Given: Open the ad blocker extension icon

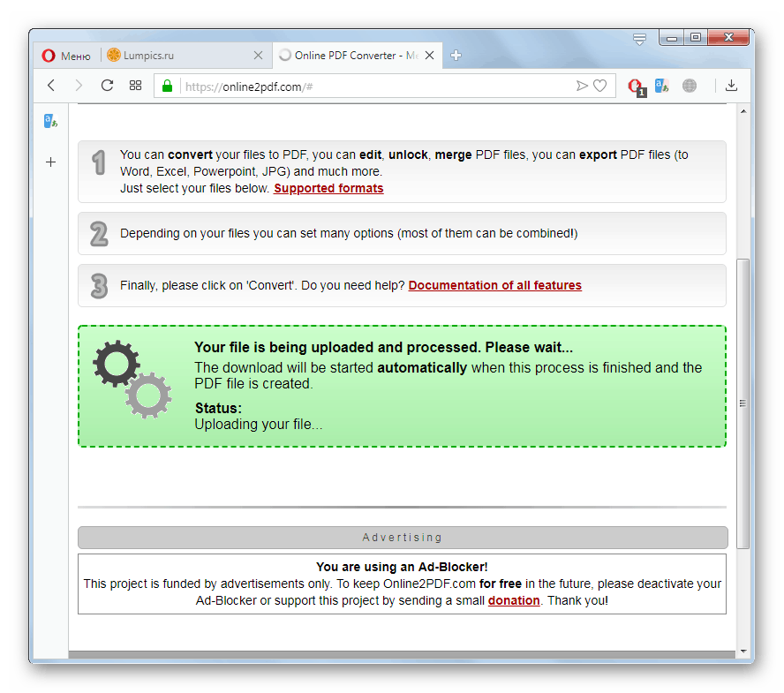Looking at the screenshot, I should coord(637,87).
